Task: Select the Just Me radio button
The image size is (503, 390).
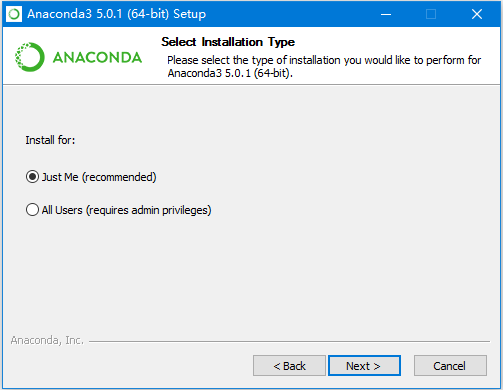Action: pos(32,177)
